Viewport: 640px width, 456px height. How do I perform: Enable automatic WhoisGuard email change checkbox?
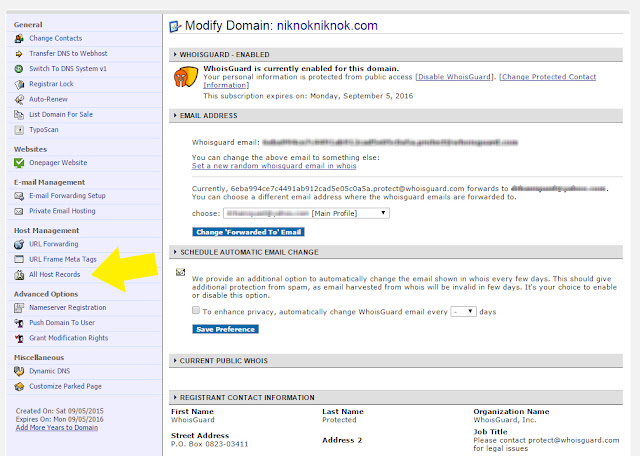tap(196, 311)
